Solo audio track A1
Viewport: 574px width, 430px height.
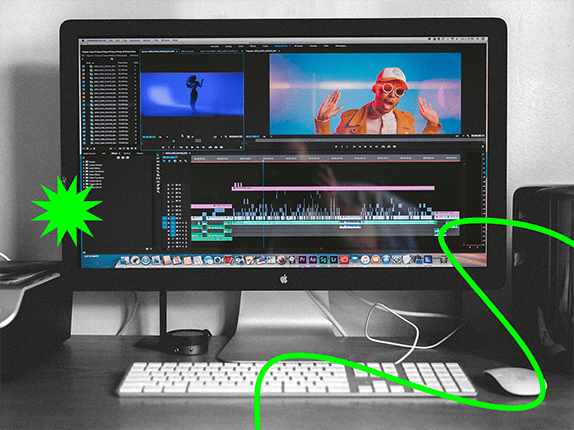[x=183, y=223]
